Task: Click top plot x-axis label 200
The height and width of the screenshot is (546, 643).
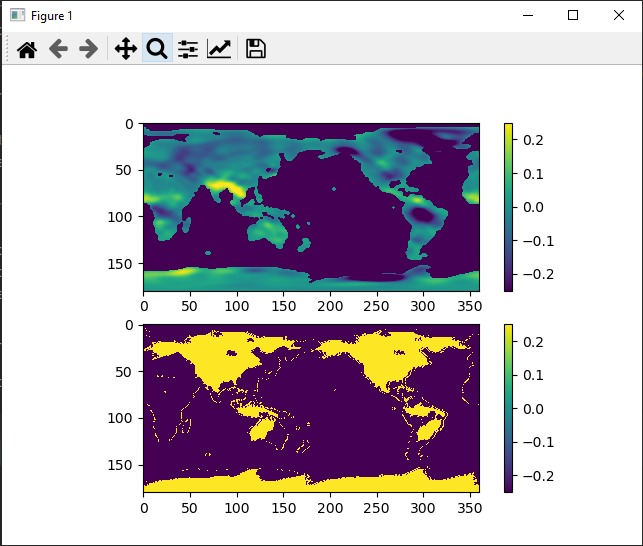Action: (x=330, y=306)
